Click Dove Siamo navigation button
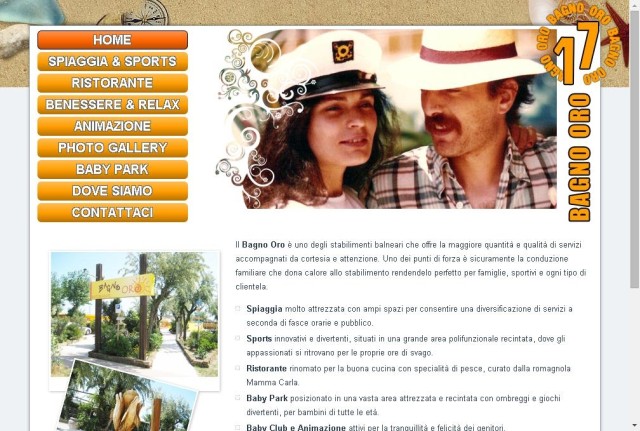The width and height of the screenshot is (640, 431). (112, 191)
